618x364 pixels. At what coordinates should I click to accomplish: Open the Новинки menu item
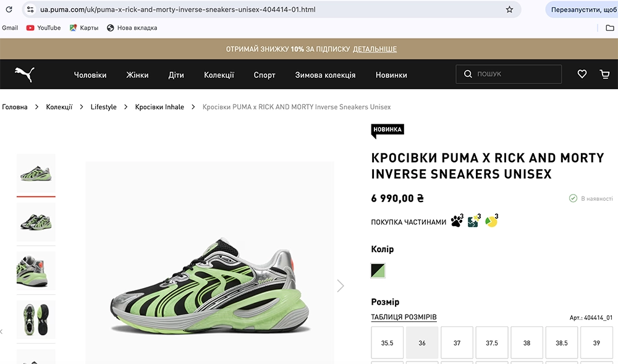click(391, 75)
